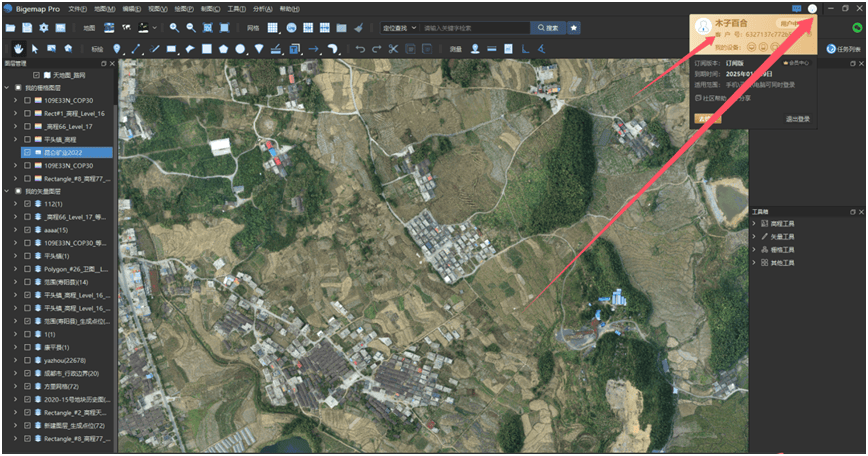Select the pan hand tool

click(18, 49)
